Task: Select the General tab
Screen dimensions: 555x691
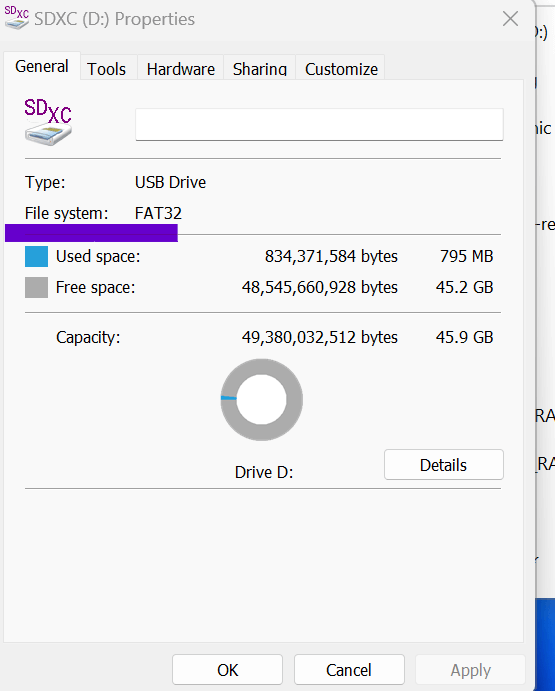Action: [42, 67]
